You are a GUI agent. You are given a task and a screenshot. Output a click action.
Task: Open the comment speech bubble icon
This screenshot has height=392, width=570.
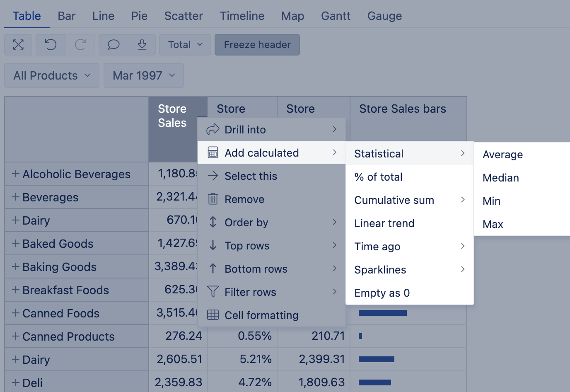click(114, 45)
